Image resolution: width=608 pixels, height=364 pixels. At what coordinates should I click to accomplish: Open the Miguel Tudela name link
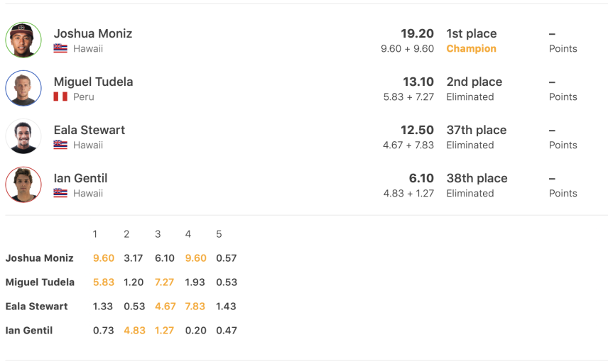click(94, 82)
